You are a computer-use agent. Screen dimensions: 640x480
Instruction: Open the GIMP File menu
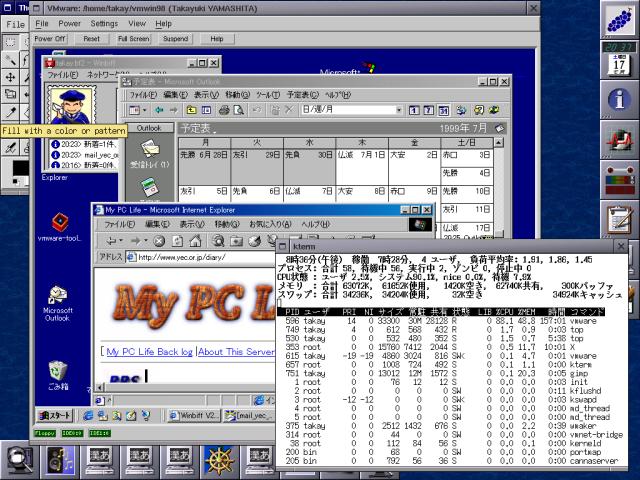coord(15,24)
